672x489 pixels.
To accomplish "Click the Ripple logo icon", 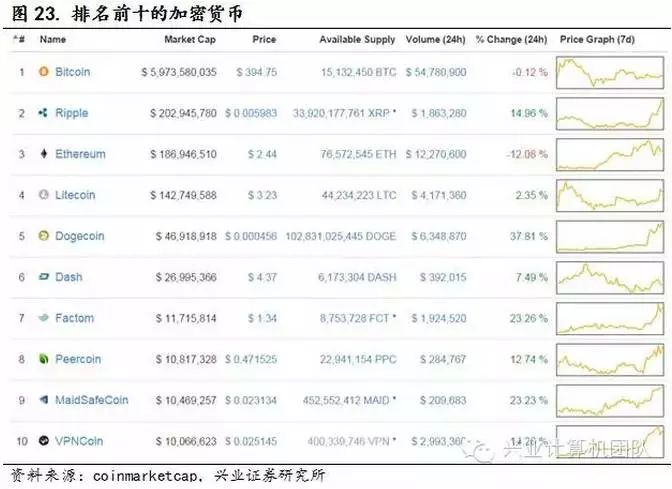I will click(x=43, y=113).
